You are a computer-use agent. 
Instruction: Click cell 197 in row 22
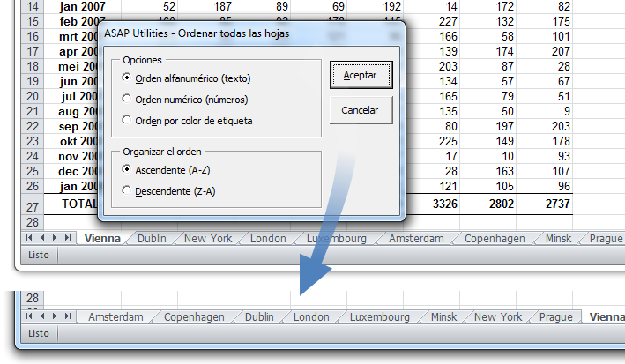click(487, 126)
